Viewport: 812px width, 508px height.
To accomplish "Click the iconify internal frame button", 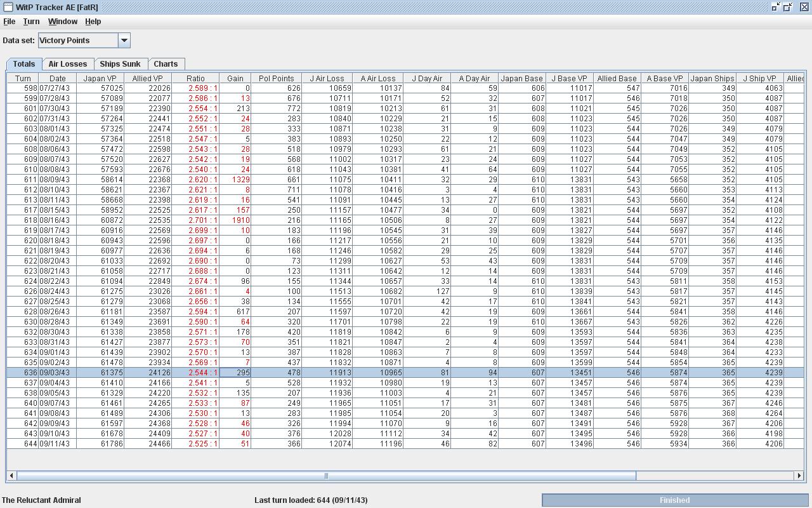I will [776, 7].
